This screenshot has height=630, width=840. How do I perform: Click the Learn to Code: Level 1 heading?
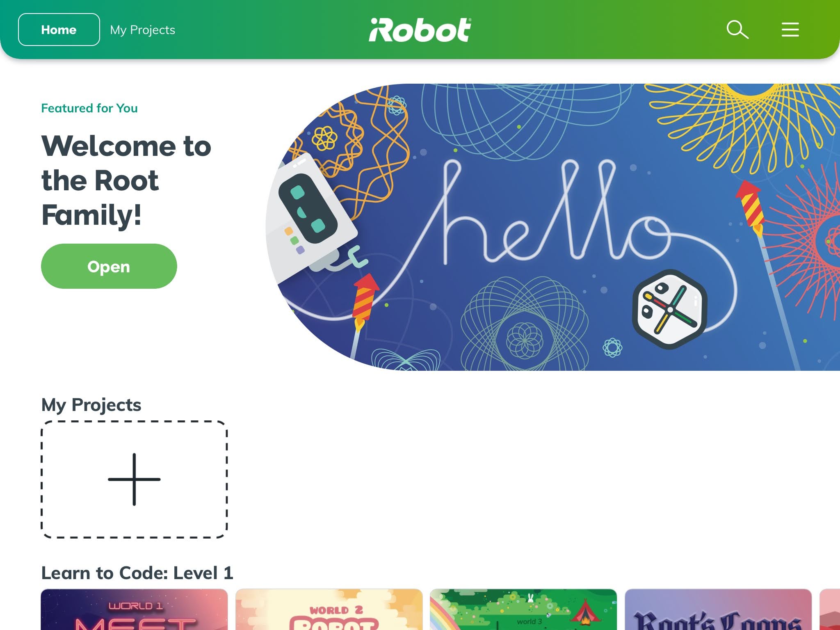tap(137, 573)
